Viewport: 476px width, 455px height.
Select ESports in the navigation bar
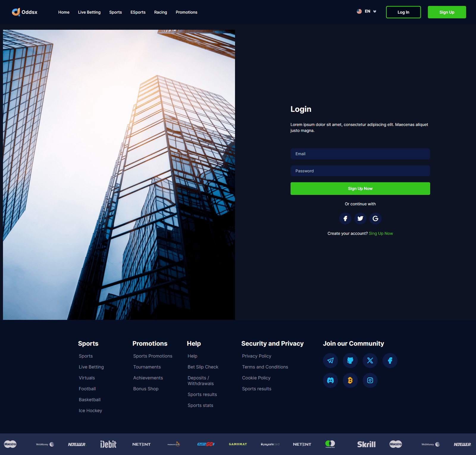[x=138, y=12]
